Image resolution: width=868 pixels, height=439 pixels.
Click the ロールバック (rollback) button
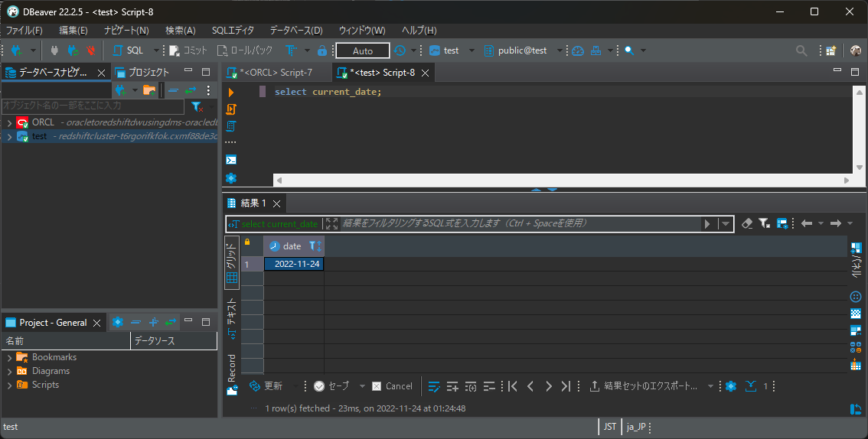(x=245, y=50)
